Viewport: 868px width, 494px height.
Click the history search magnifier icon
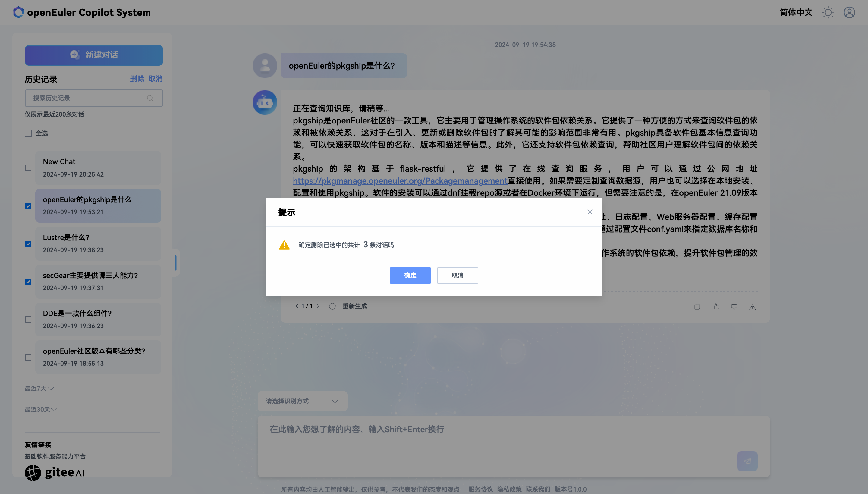[x=150, y=98]
